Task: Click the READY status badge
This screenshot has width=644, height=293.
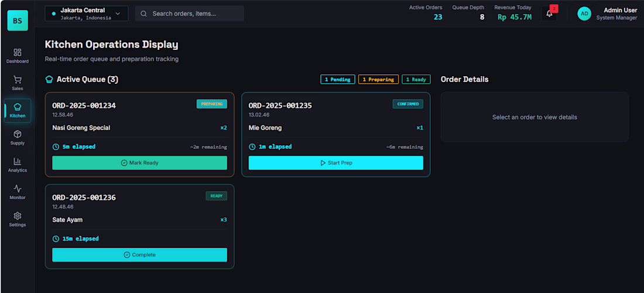Action: [x=217, y=196]
